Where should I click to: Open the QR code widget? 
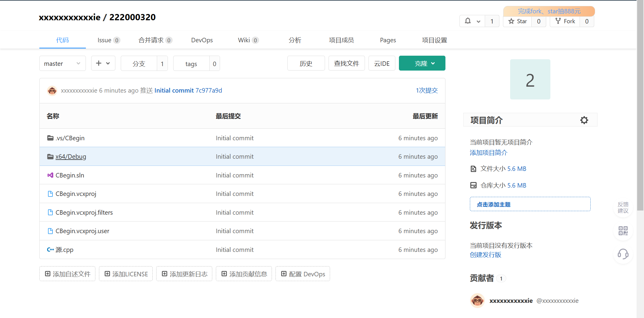[623, 231]
